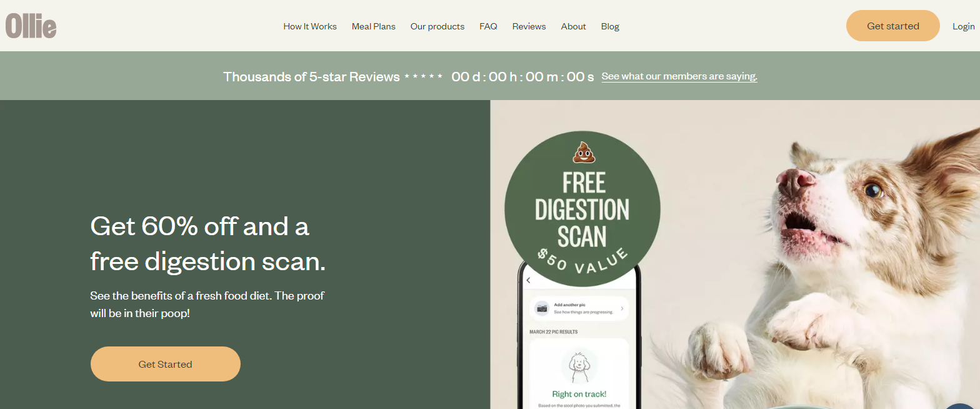Click the dog sketch in results card
This screenshot has width=980, height=409.
579,366
